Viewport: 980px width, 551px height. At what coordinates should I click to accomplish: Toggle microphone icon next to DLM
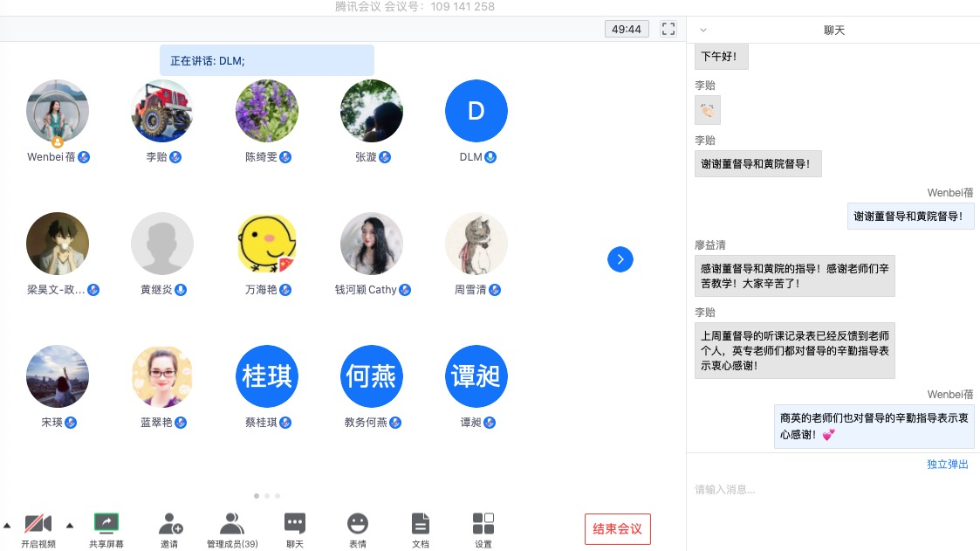coord(490,157)
